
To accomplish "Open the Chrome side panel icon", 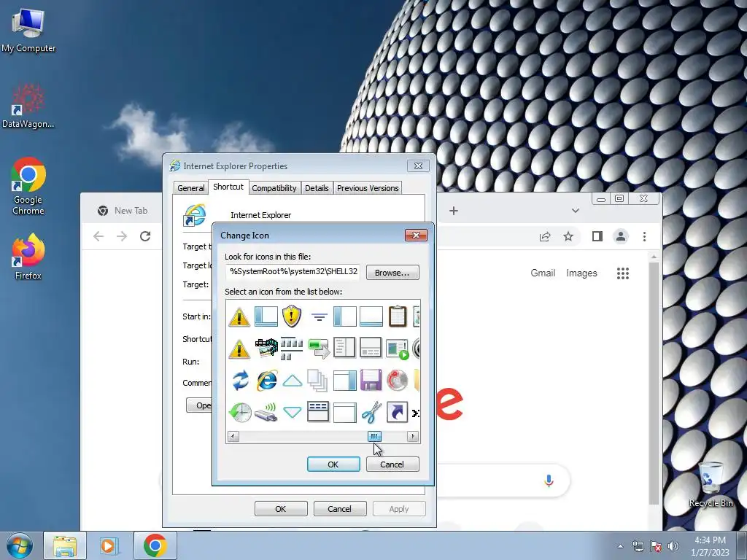I will click(597, 236).
